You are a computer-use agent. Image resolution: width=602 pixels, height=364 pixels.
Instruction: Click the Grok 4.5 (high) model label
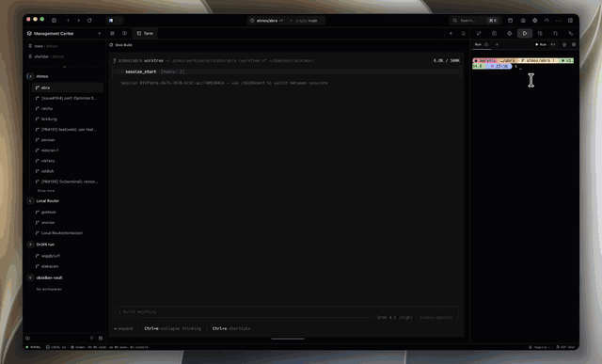(395, 318)
